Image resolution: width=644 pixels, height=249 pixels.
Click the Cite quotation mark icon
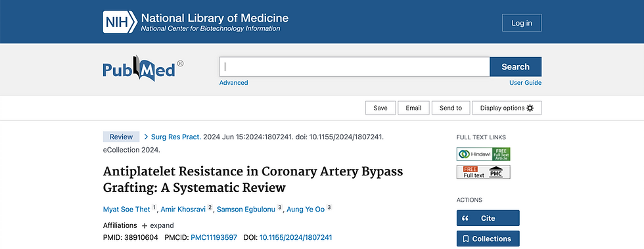pyautogui.click(x=465, y=218)
